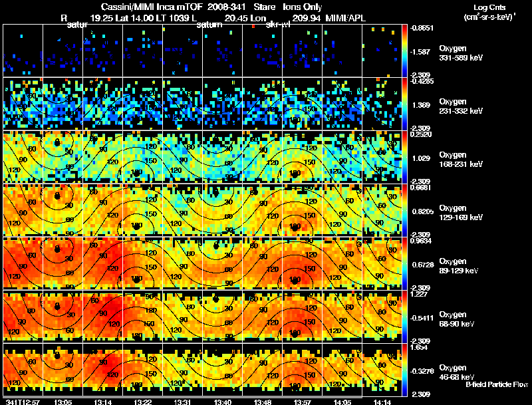532x405 pixels.
Task: Click the 'skr-wl' header label
Action: point(278,25)
